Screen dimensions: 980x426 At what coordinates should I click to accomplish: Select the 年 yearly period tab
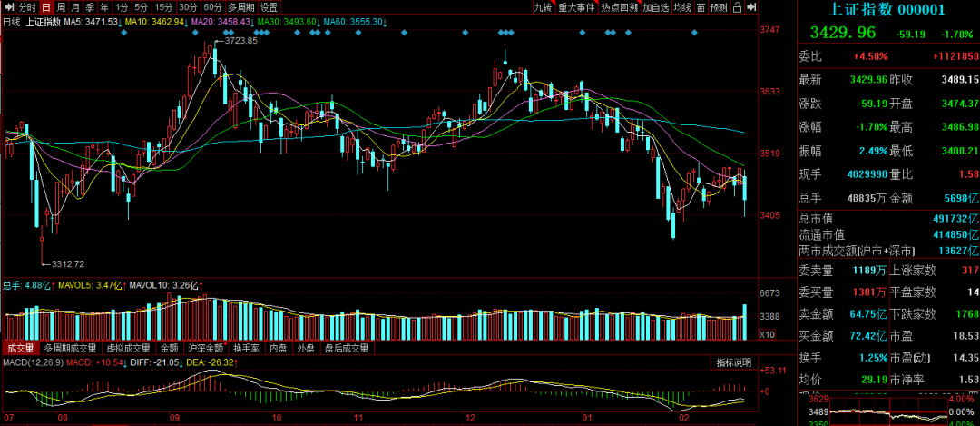(x=104, y=7)
